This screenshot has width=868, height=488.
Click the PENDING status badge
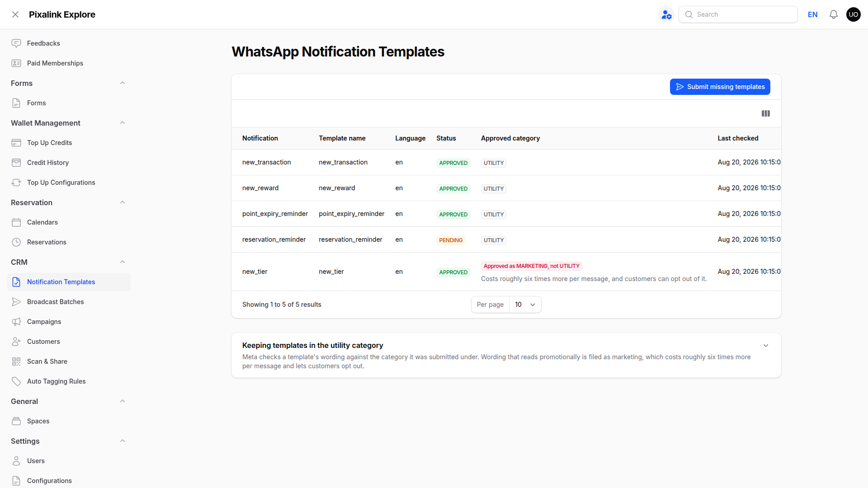[x=451, y=240]
